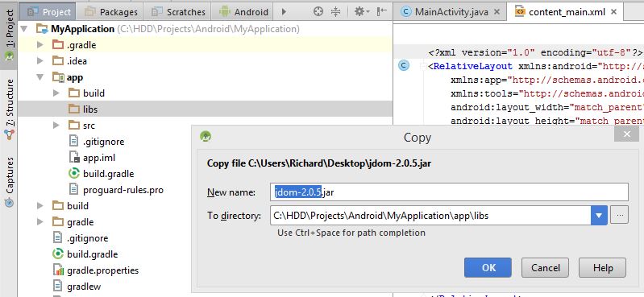The height and width of the screenshot is (297, 644).
Task: Close the MainActivity.java tab
Action: 497,12
